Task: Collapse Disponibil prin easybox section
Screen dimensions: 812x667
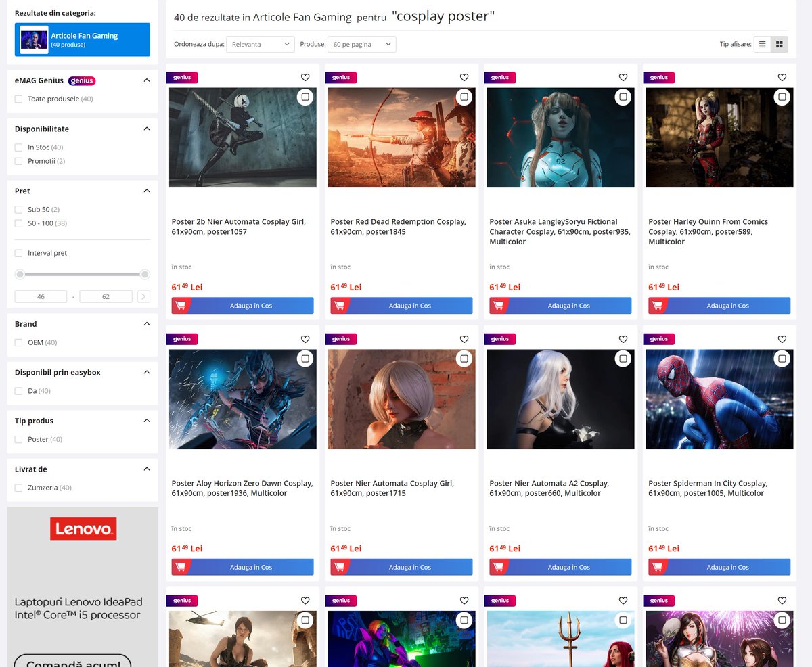Action: [147, 372]
